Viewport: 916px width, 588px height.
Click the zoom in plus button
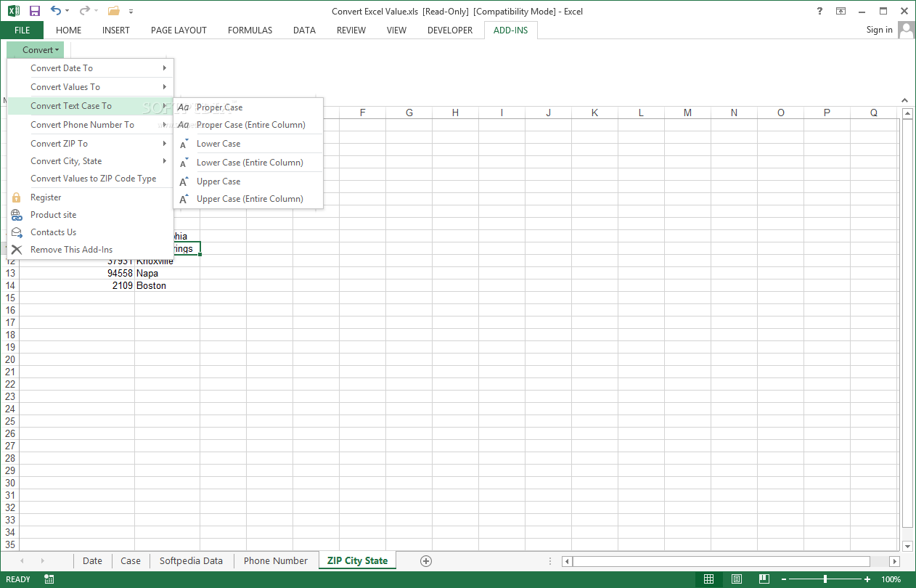[867, 579]
